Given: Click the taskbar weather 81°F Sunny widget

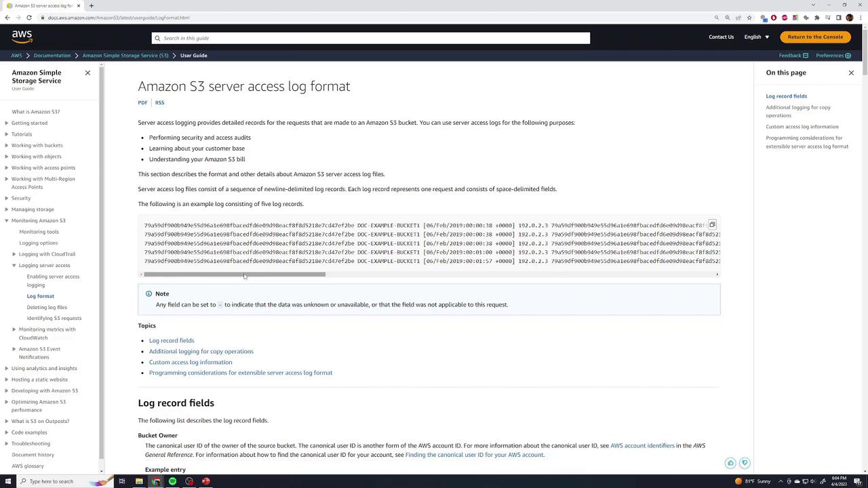Looking at the screenshot, I should [753, 481].
